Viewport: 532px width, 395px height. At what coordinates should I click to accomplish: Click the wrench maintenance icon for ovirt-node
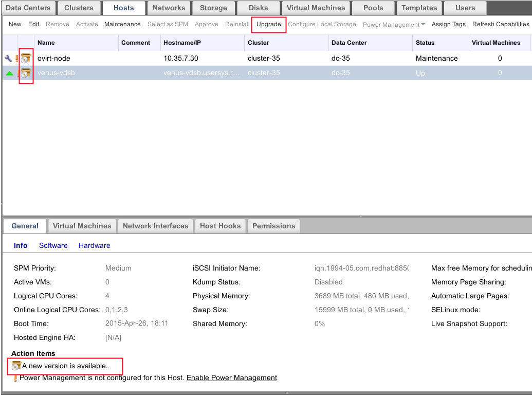8,59
